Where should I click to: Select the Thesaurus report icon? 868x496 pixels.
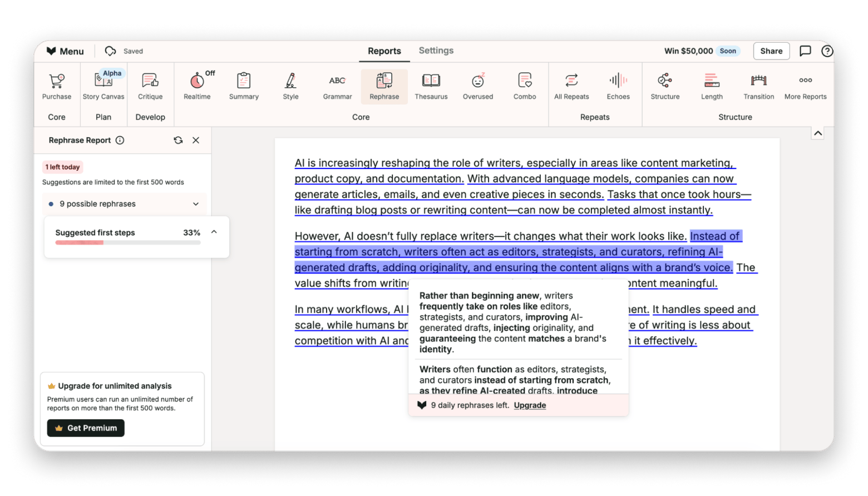coord(431,86)
